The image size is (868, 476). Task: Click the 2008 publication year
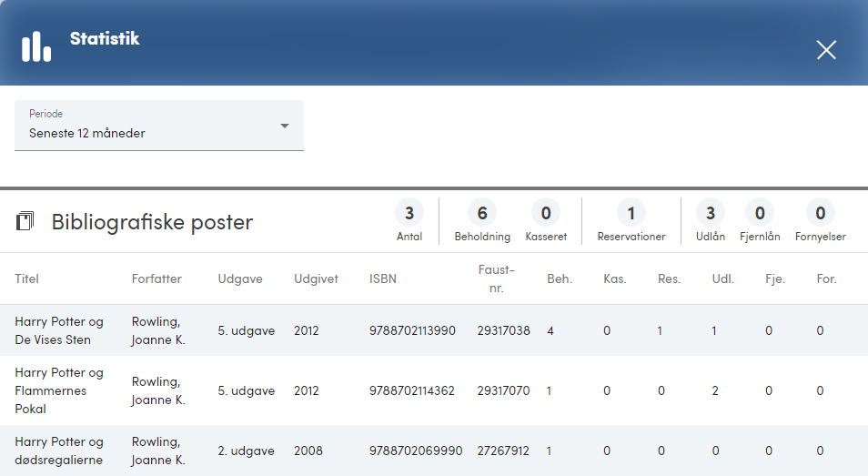click(x=308, y=451)
